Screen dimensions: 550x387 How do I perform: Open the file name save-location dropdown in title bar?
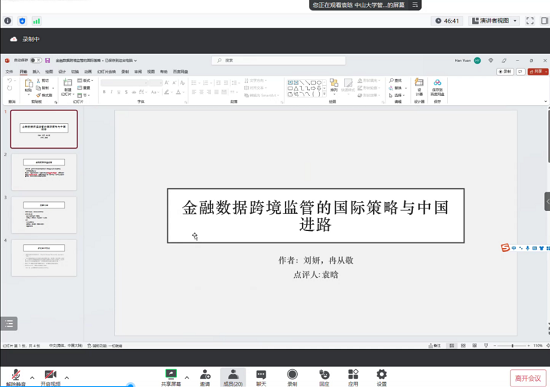[x=135, y=60]
